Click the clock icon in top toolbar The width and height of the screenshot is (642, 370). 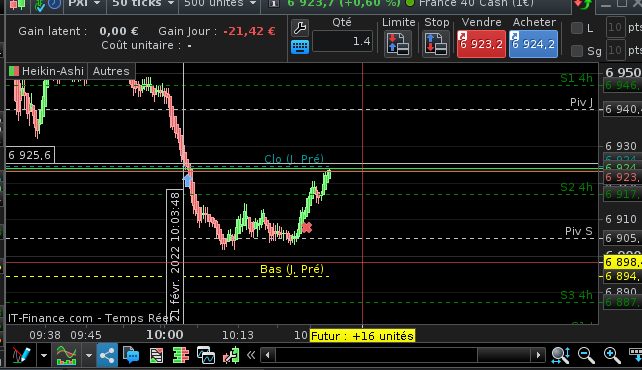coord(54,4)
